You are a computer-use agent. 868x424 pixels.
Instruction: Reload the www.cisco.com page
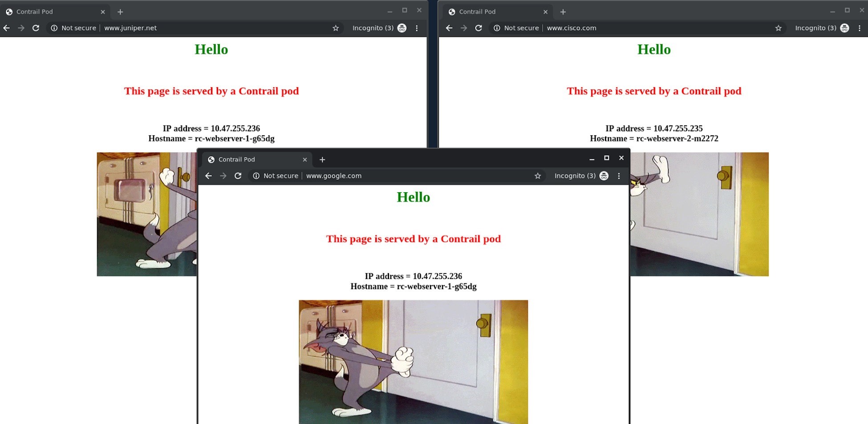[x=479, y=28]
